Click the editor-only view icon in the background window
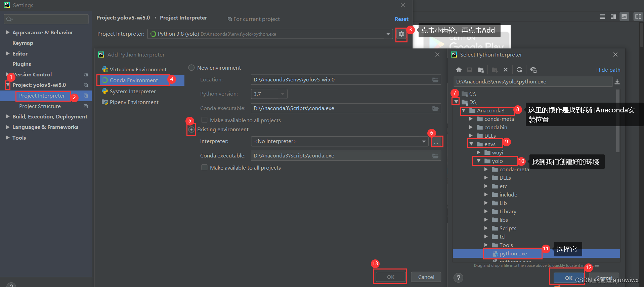644x287 pixels. click(x=602, y=16)
